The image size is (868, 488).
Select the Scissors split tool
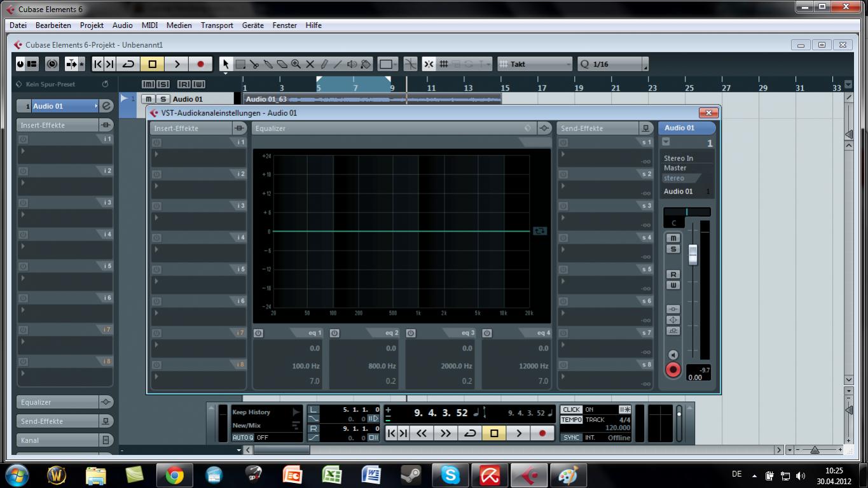pos(254,64)
